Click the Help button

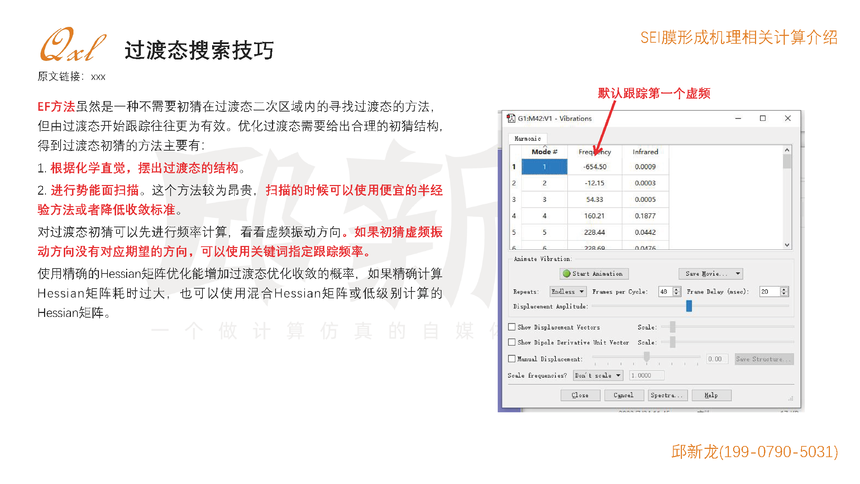710,395
